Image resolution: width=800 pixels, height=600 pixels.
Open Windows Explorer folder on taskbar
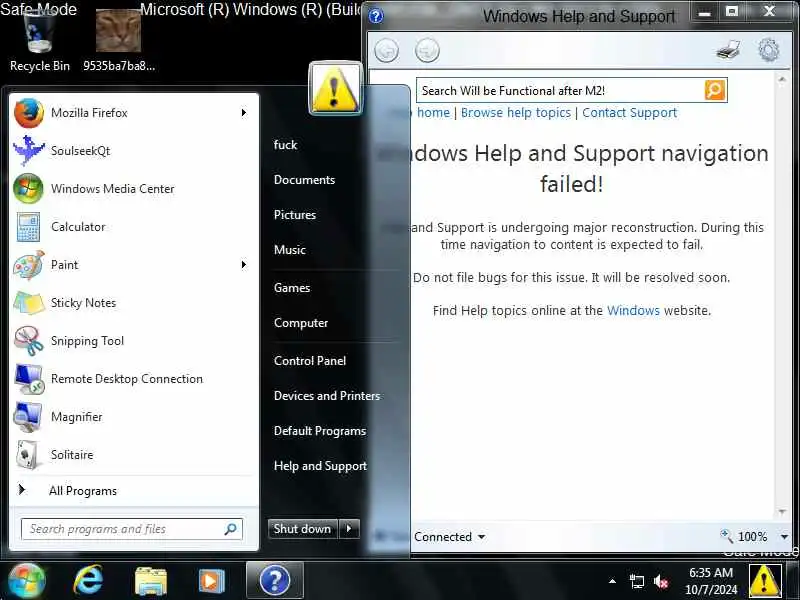point(151,581)
